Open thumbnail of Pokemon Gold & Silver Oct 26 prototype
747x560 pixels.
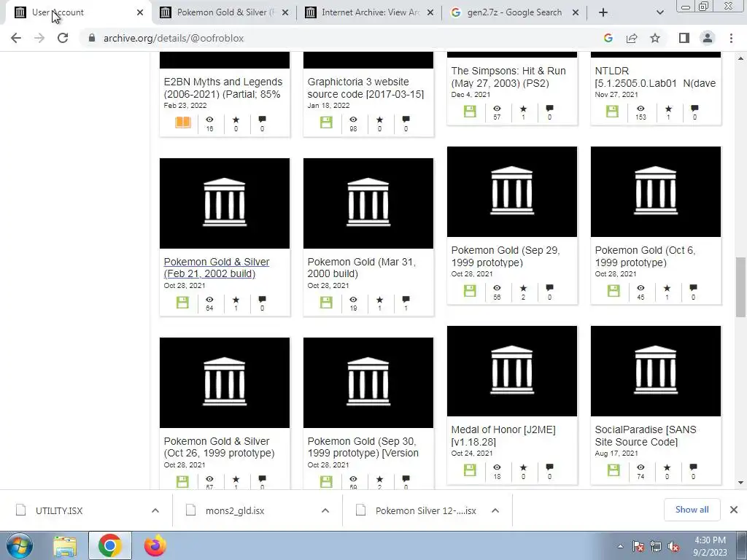click(x=225, y=382)
